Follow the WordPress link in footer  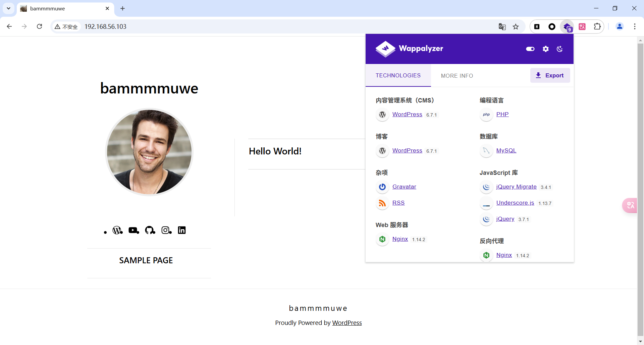pyautogui.click(x=347, y=323)
